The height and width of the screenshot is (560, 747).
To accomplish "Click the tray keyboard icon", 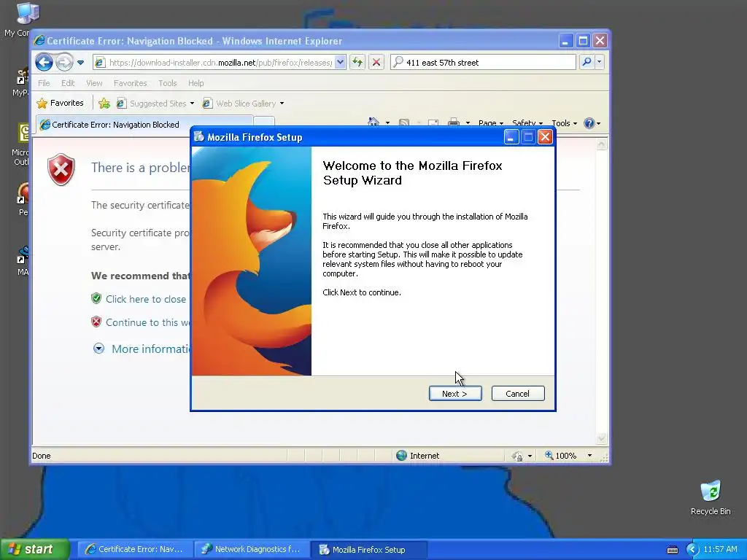I will (x=672, y=550).
